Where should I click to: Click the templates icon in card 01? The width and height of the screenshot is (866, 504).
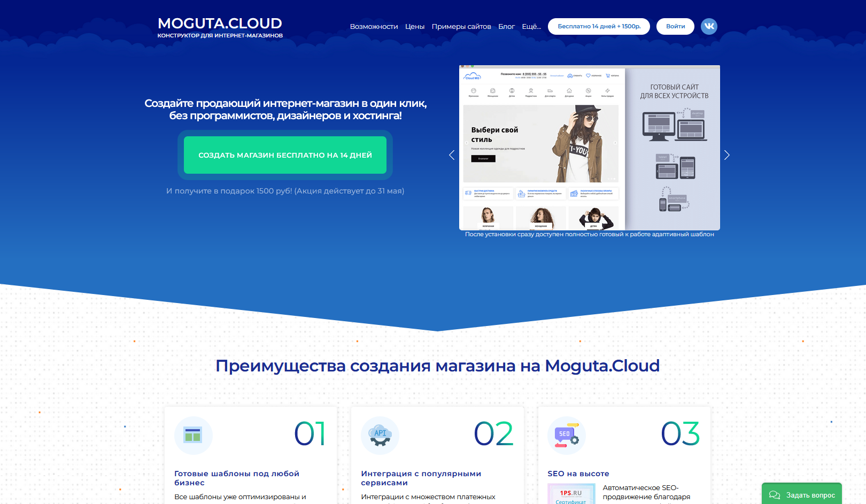tap(193, 435)
